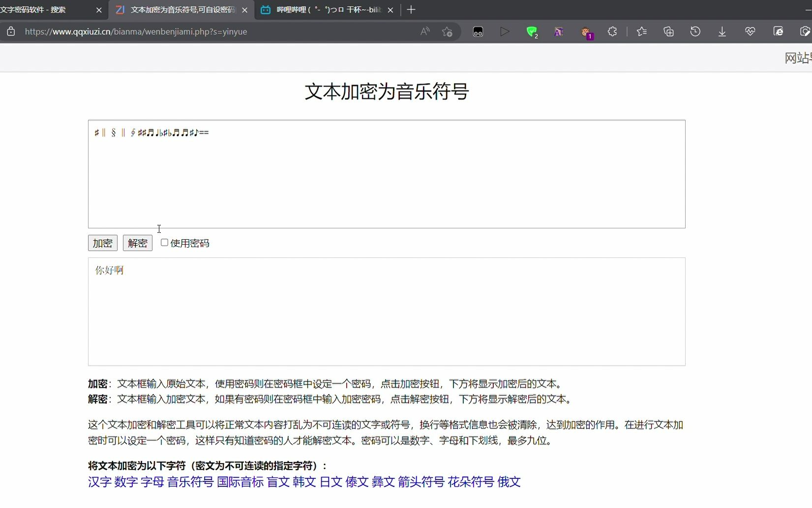This screenshot has height=508, width=812.
Task: Open the 彝文 encryption link
Action: (384, 482)
